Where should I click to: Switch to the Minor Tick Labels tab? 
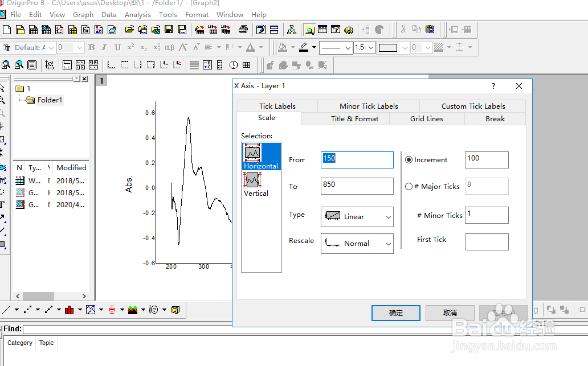coord(369,106)
